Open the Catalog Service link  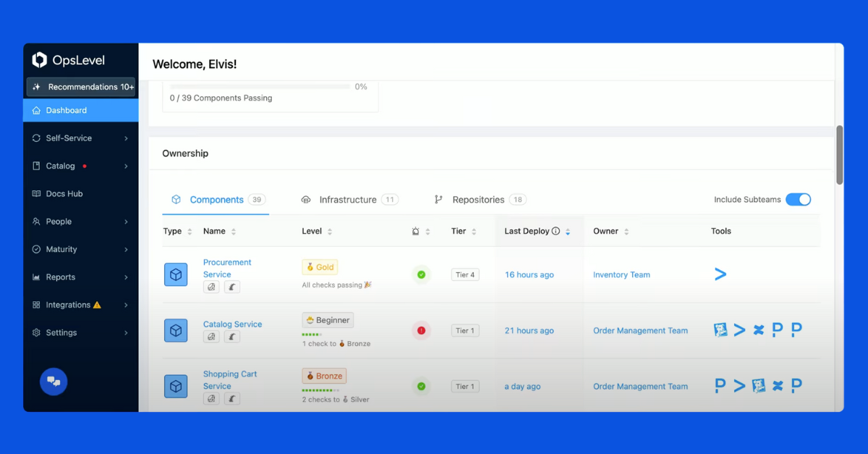(232, 324)
